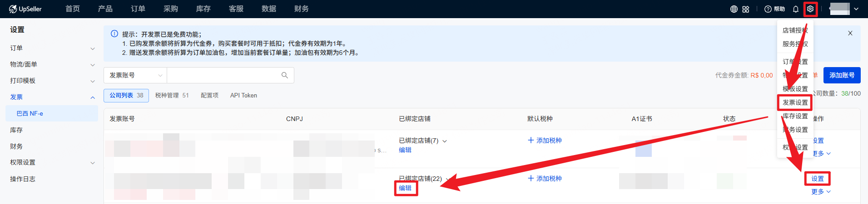Expand the 订单 sidebar section
The width and height of the screenshot is (868, 204).
(x=92, y=49)
